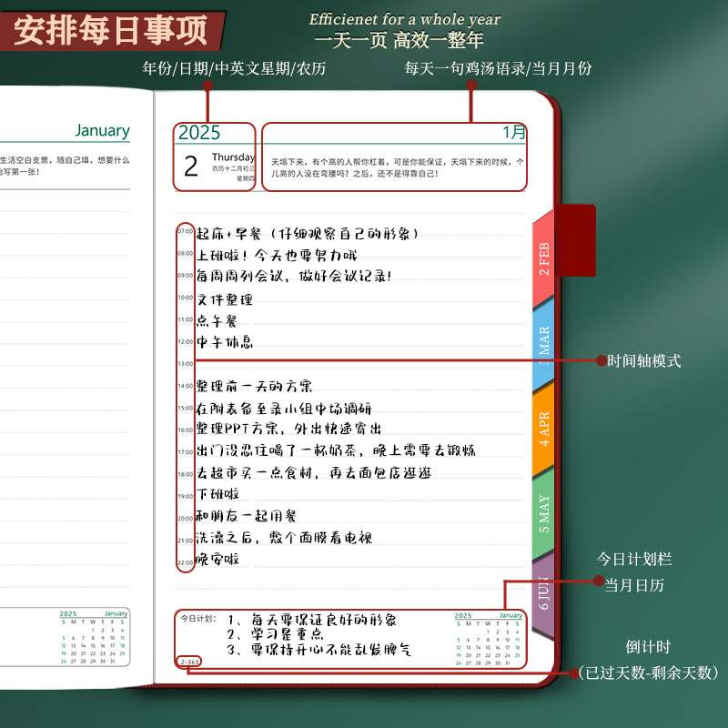The height and width of the screenshot is (728, 728).
Task: Click the 13:00 time slot label
Action: 186,363
